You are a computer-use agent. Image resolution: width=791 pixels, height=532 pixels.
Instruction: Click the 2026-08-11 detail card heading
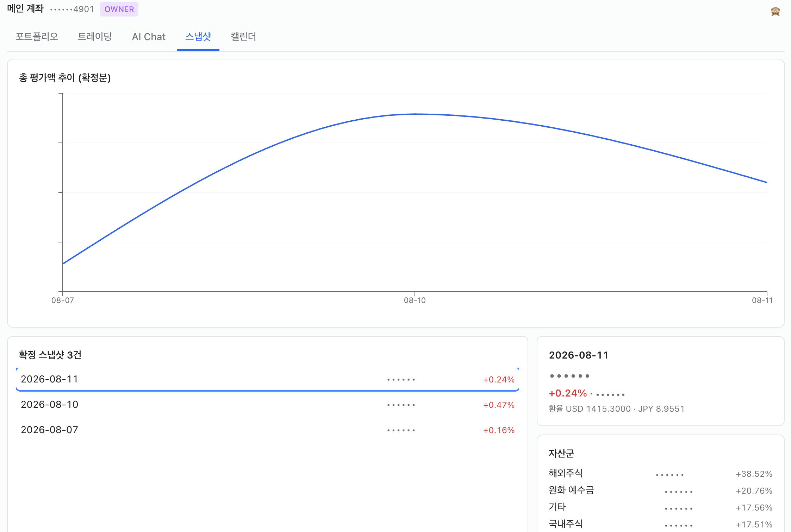point(579,355)
